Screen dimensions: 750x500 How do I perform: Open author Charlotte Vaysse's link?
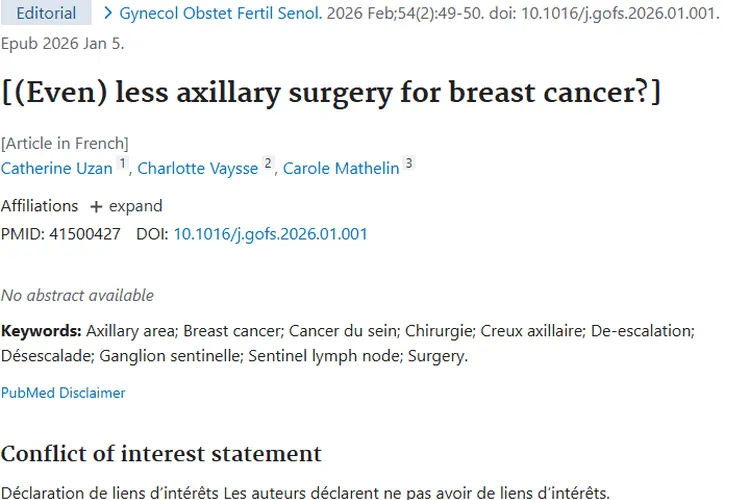pyautogui.click(x=198, y=168)
